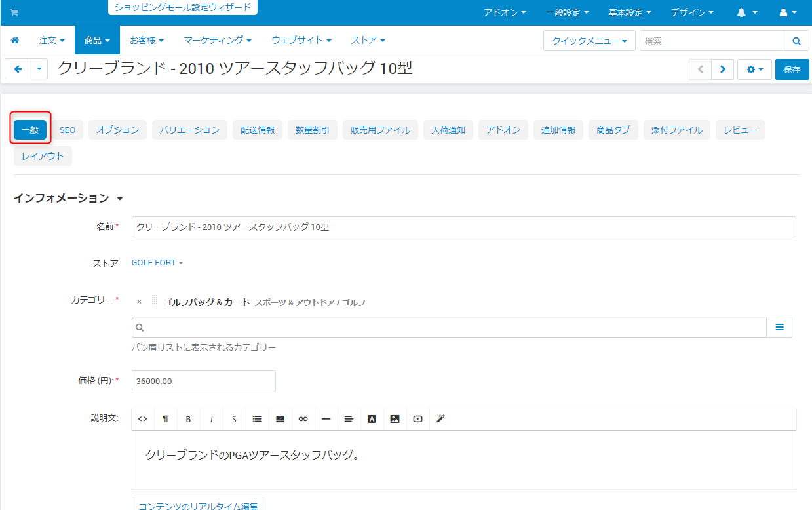812x510 pixels.
Task: Insert a bulleted list
Action: coord(257,419)
